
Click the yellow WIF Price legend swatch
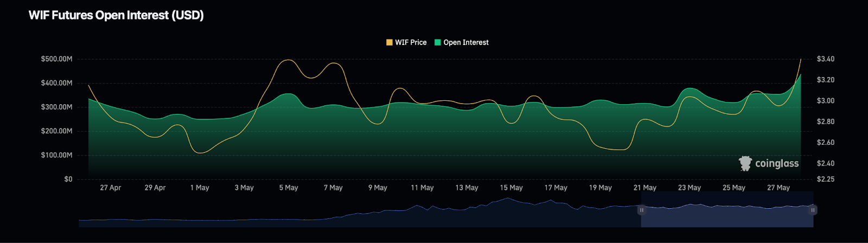tap(389, 42)
